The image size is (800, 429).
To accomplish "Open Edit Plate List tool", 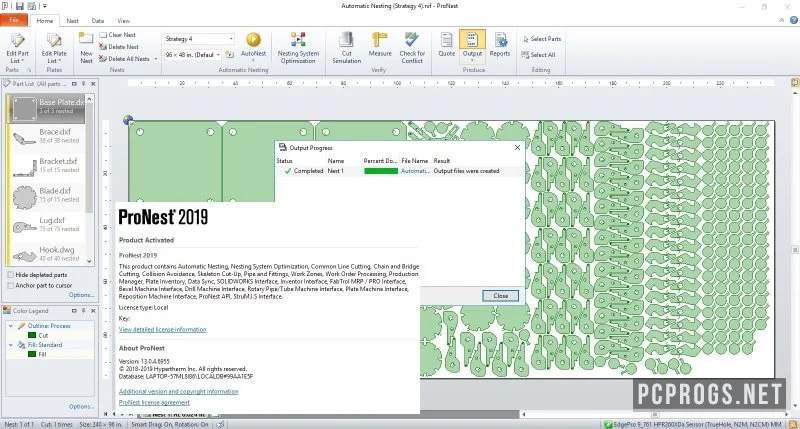I will click(x=54, y=48).
